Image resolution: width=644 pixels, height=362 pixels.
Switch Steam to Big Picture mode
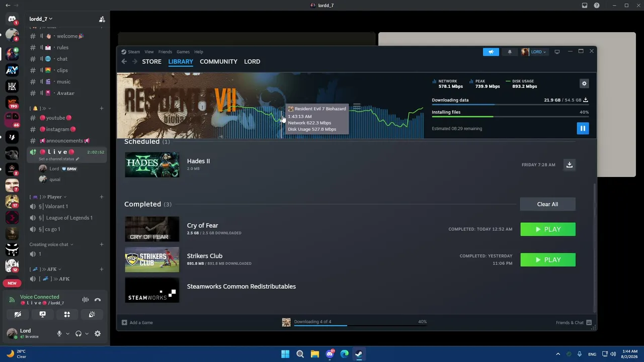[557, 51]
